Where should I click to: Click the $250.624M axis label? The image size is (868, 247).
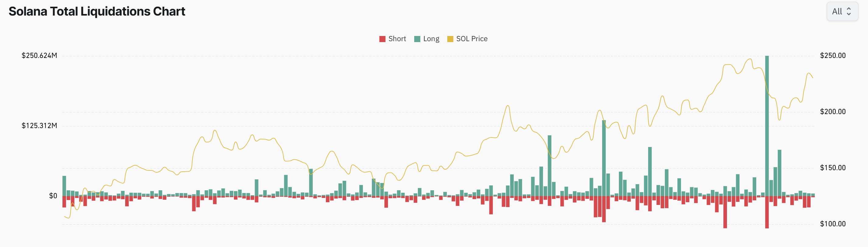coord(40,56)
